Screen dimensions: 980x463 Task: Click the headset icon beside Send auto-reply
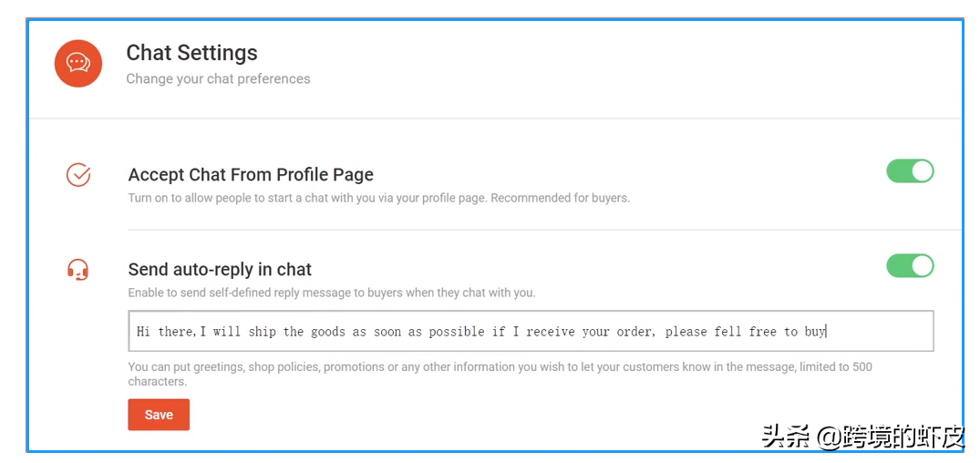(x=78, y=270)
